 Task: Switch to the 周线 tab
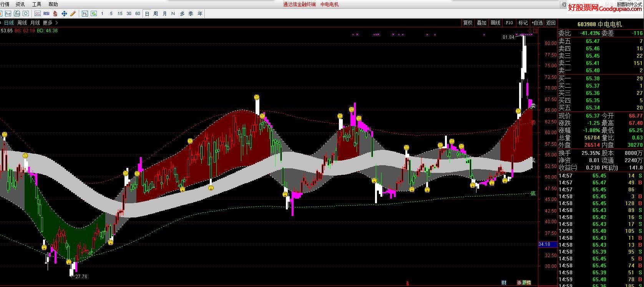click(x=22, y=23)
